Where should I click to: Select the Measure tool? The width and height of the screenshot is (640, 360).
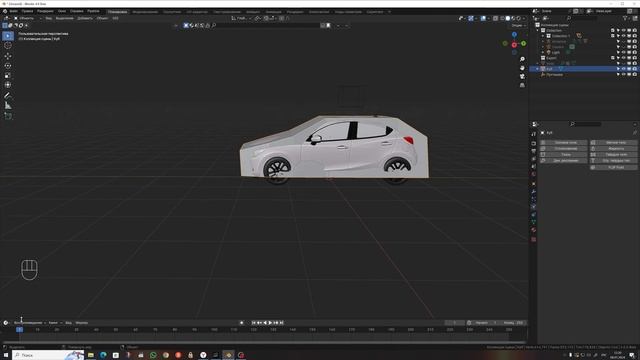coord(8,105)
